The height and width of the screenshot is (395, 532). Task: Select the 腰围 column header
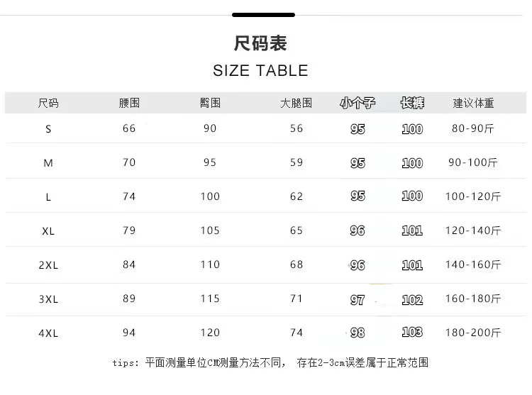129,104
